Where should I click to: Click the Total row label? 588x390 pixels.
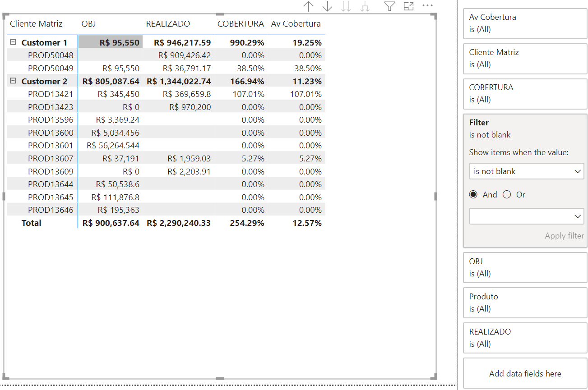click(31, 223)
